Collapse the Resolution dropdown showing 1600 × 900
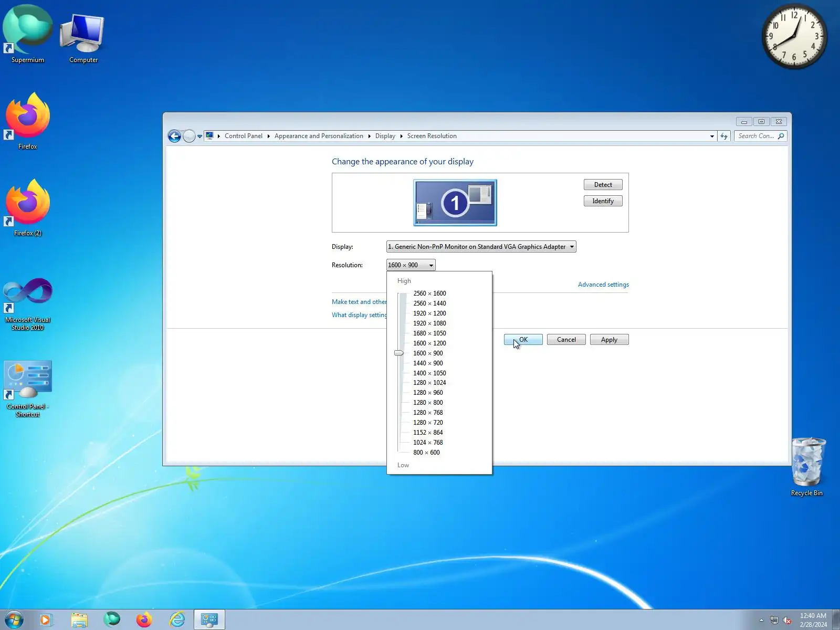 pyautogui.click(x=411, y=265)
